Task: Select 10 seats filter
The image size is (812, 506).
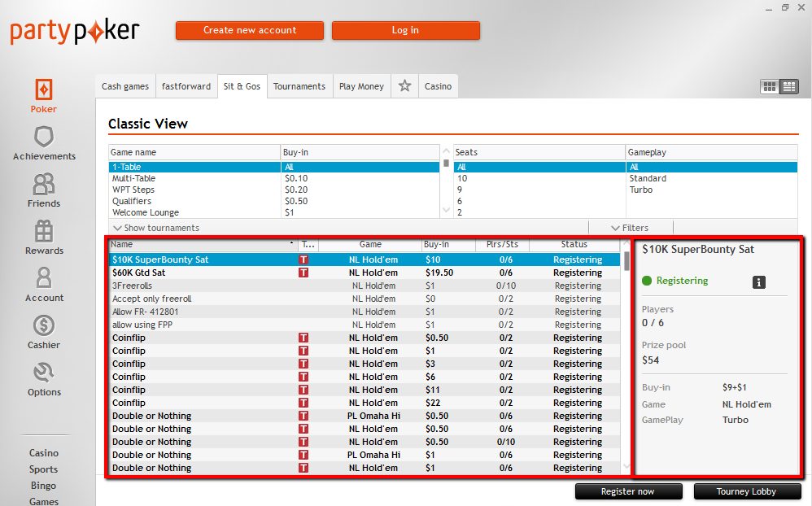Action: pyautogui.click(x=539, y=178)
